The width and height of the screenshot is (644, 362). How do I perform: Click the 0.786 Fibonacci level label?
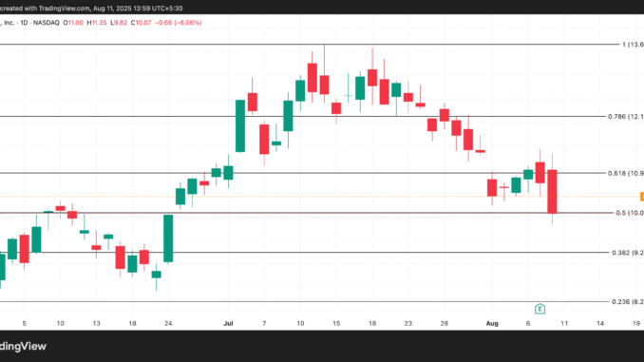(626, 117)
